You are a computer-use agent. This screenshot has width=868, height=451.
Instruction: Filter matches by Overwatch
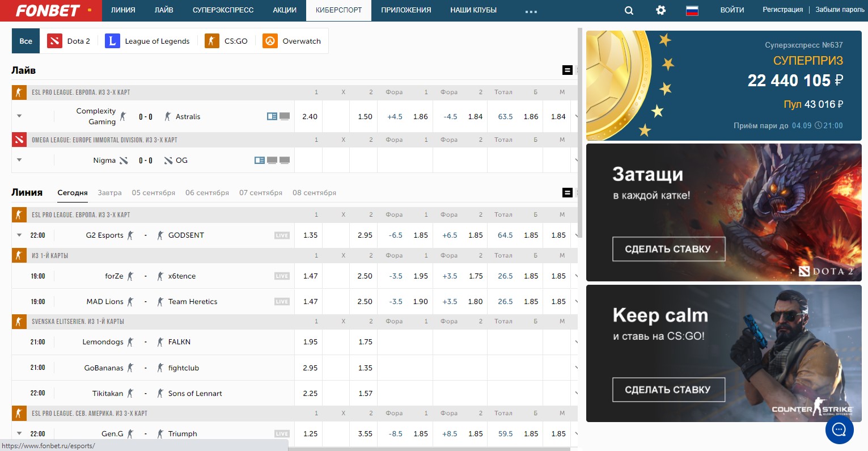click(x=293, y=41)
